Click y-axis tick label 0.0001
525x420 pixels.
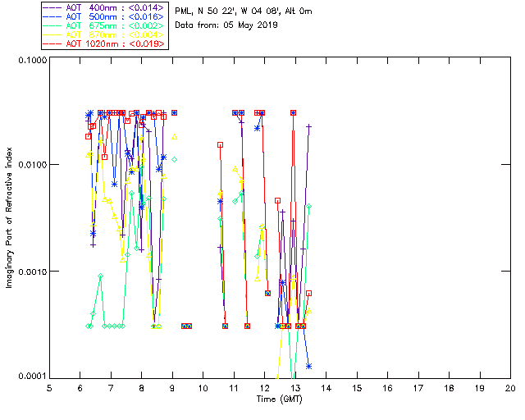30,377
